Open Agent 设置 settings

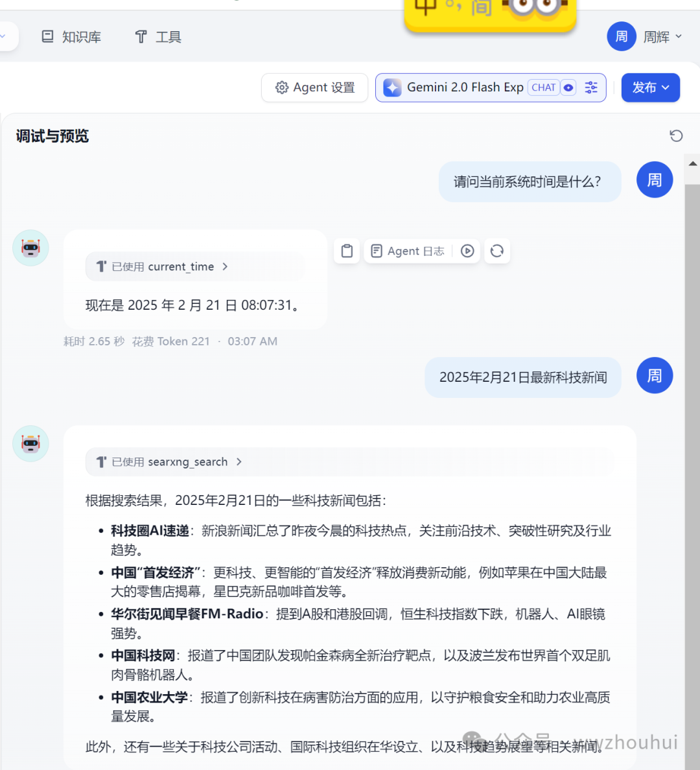pyautogui.click(x=315, y=87)
